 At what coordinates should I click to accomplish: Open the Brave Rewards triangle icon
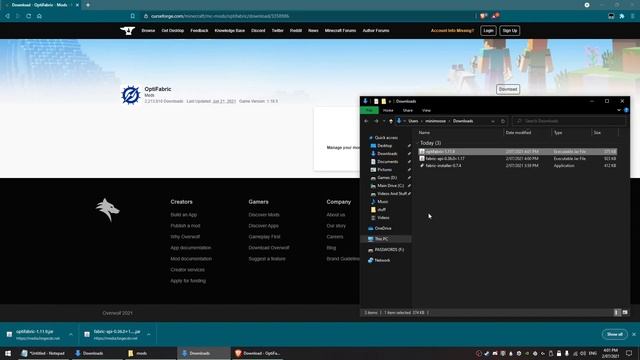[x=495, y=16]
